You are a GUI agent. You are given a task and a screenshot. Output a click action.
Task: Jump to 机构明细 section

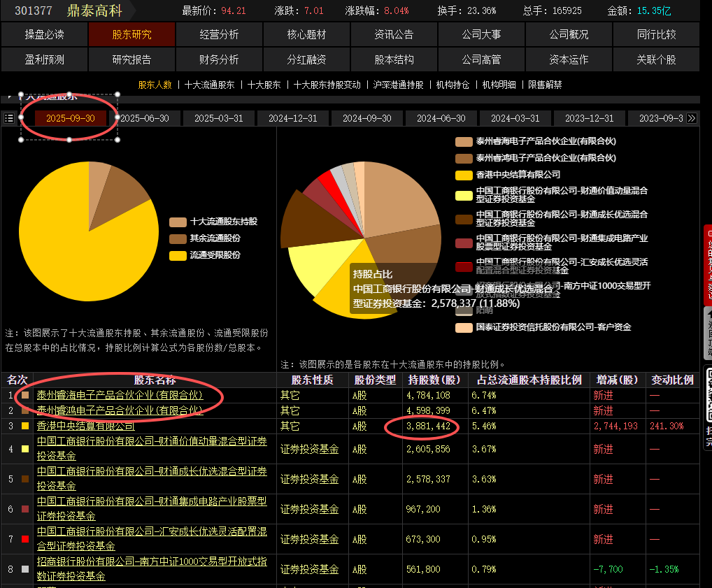[499, 85]
